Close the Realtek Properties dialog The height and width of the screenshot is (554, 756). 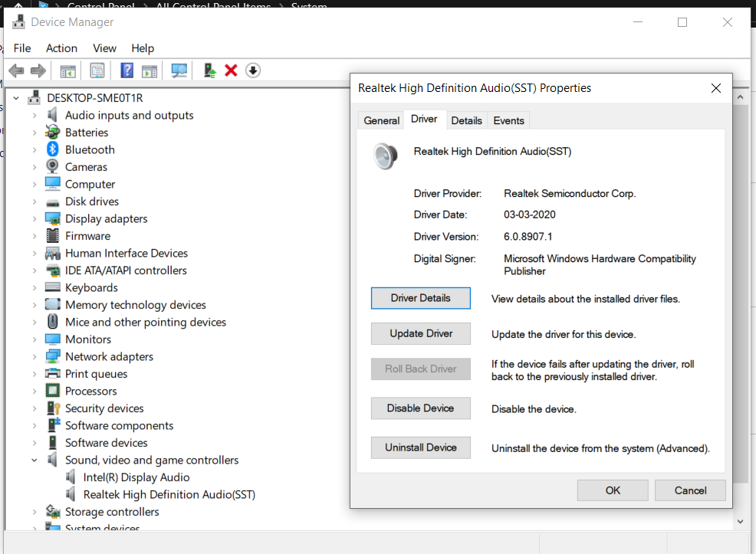[716, 88]
